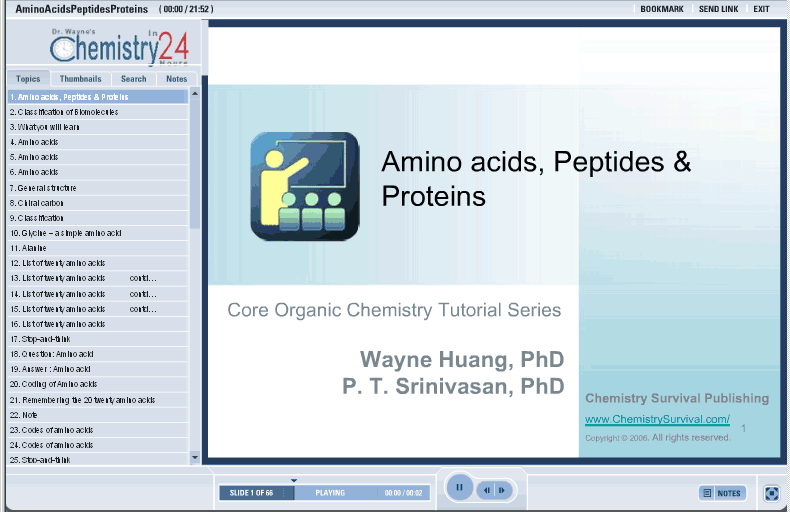Click the small triangle marker above progress bar

pos(294,481)
